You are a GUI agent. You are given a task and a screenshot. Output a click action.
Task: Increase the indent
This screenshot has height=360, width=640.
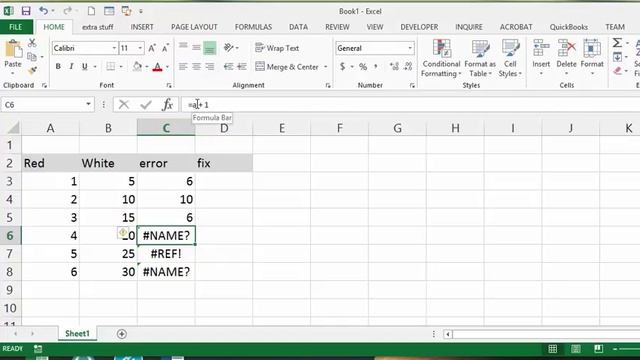pyautogui.click(x=242, y=67)
